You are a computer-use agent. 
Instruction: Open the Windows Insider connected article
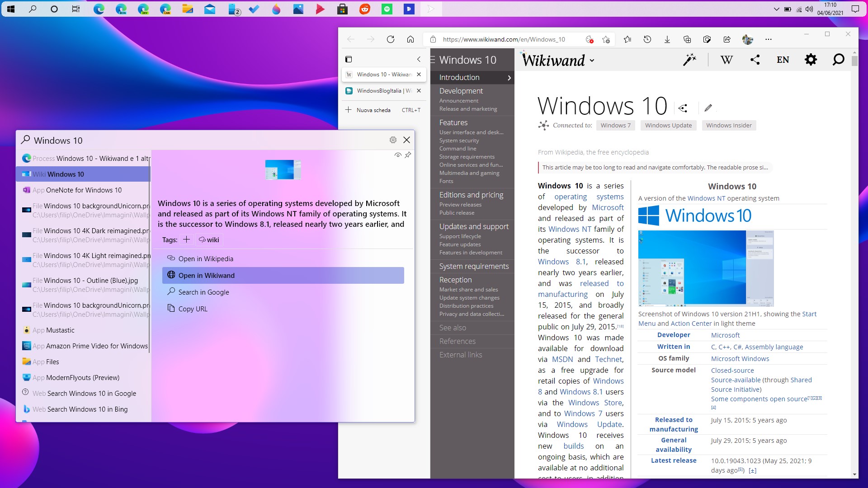tap(729, 125)
